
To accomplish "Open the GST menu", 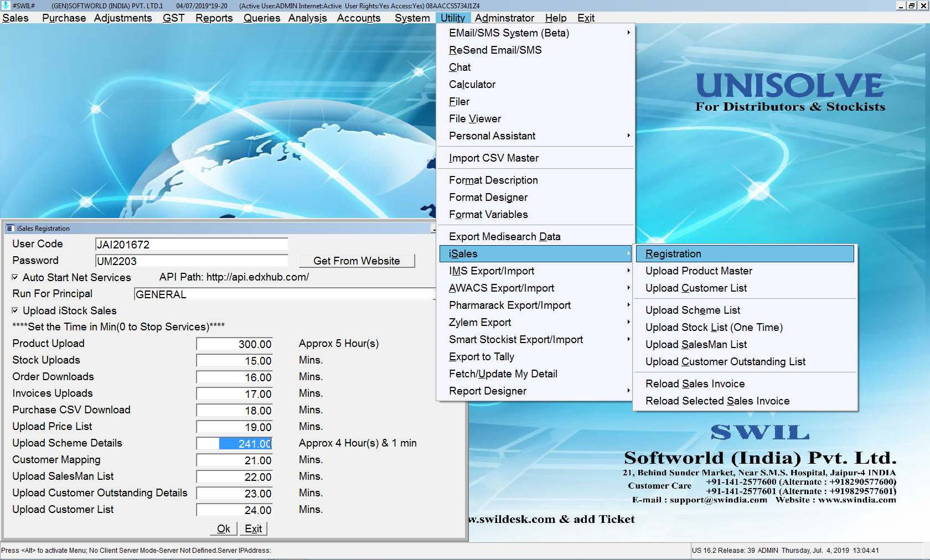I will click(173, 18).
